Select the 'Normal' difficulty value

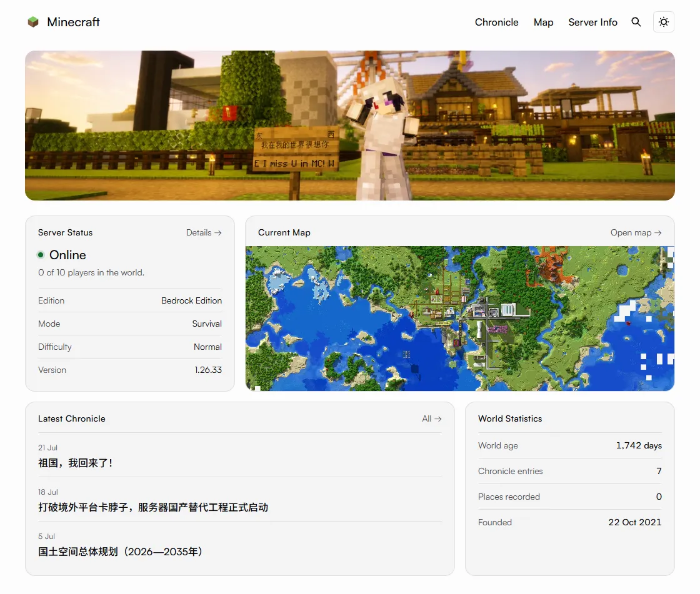coord(207,347)
